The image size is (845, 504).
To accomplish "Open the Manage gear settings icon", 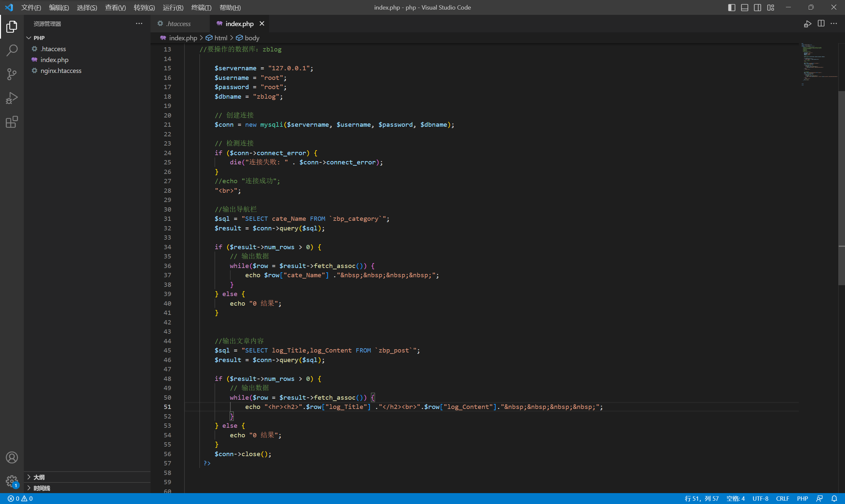I will point(12,481).
